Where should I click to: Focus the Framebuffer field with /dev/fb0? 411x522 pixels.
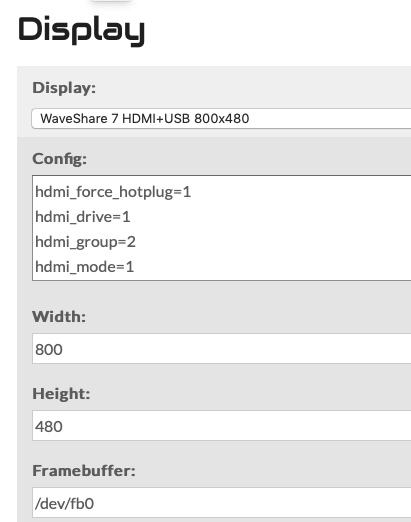pyautogui.click(x=221, y=503)
